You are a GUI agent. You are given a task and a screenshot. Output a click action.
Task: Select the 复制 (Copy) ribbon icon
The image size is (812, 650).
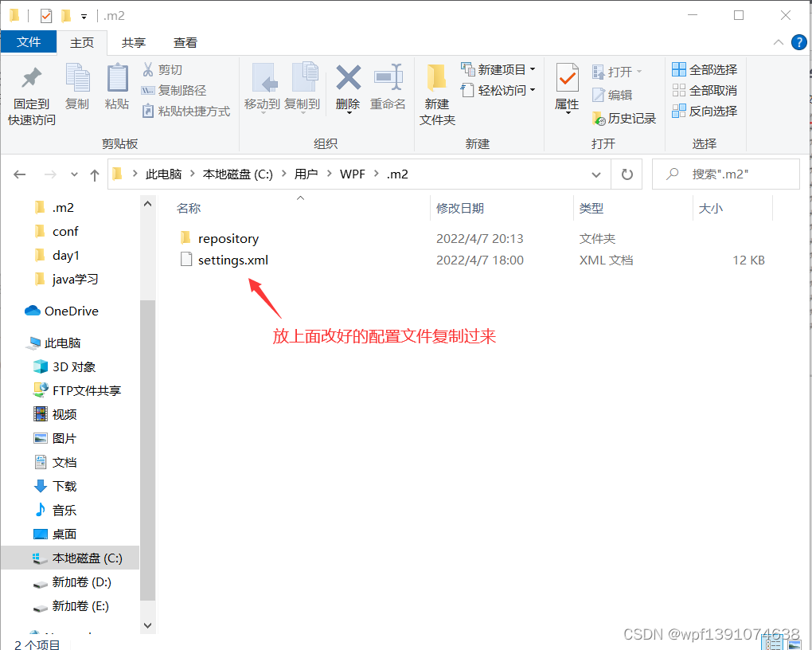click(x=77, y=84)
